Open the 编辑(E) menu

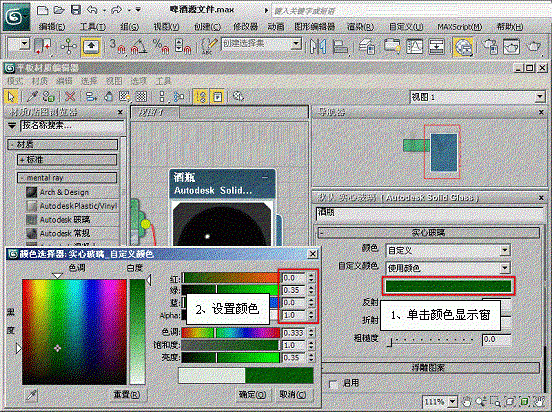[x=52, y=27]
